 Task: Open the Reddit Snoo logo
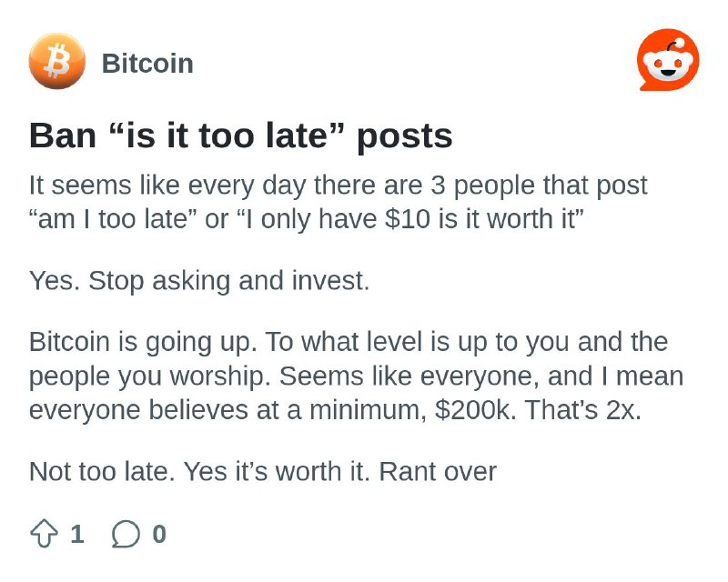coord(668,60)
